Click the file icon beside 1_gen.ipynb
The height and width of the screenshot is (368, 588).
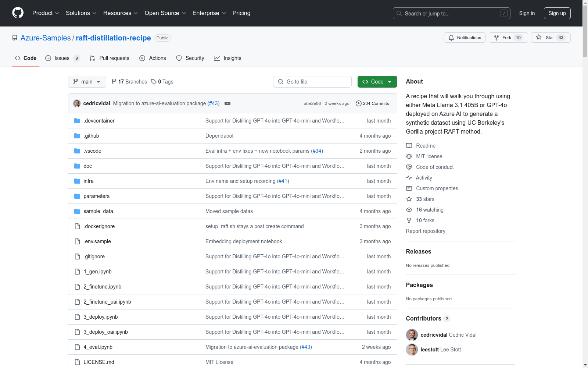[77, 272]
